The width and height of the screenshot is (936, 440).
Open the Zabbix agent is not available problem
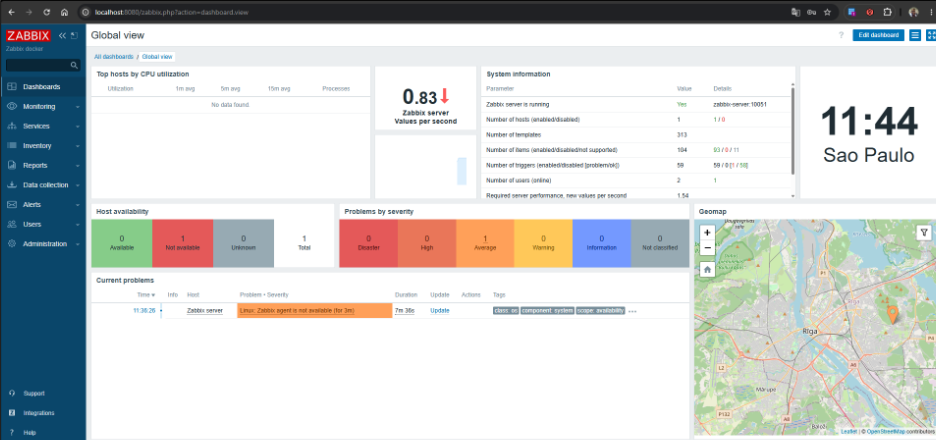(x=297, y=310)
